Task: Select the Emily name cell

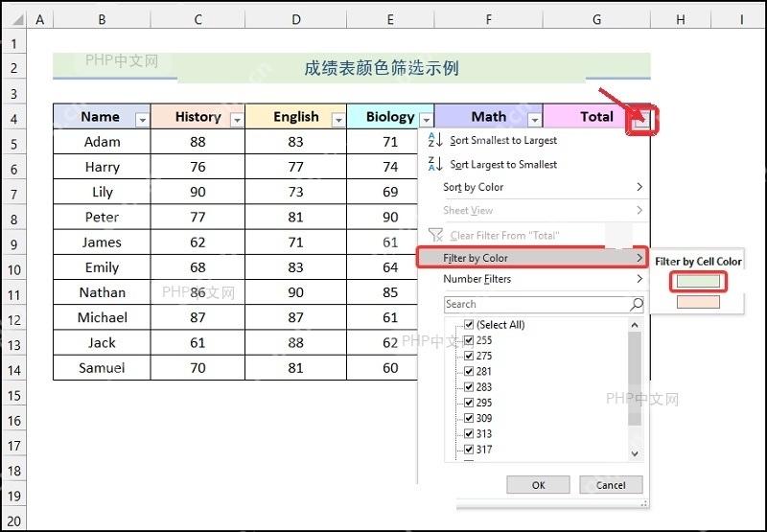Action: click(x=102, y=267)
